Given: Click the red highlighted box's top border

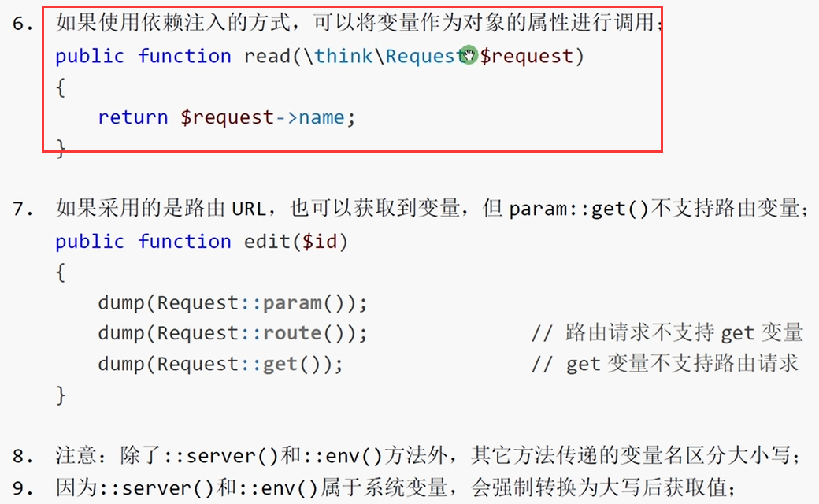Looking at the screenshot, I should (352, 7).
